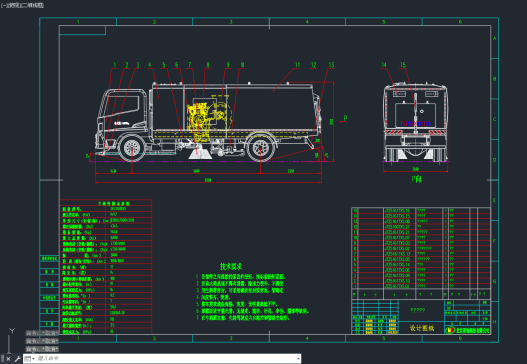Select the ????? title block text
527x364 pixels.
[x=417, y=310]
